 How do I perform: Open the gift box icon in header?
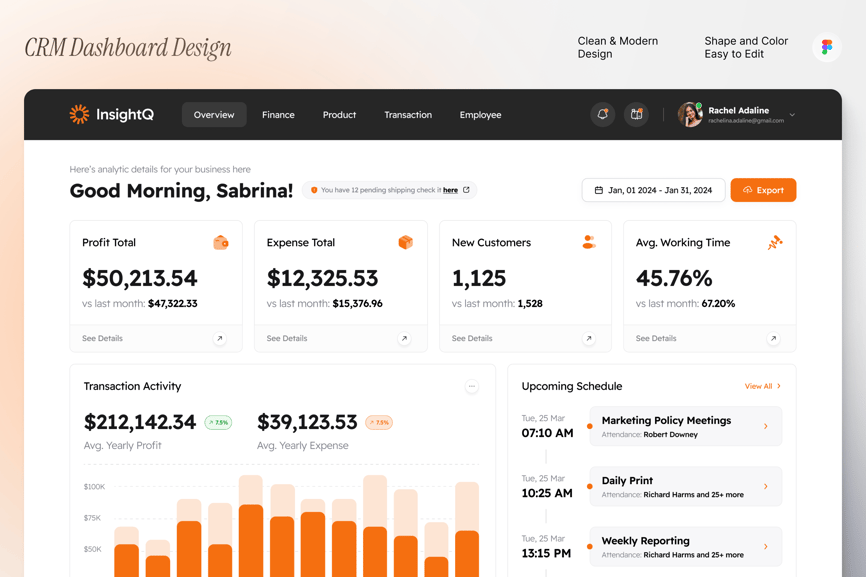tap(636, 115)
